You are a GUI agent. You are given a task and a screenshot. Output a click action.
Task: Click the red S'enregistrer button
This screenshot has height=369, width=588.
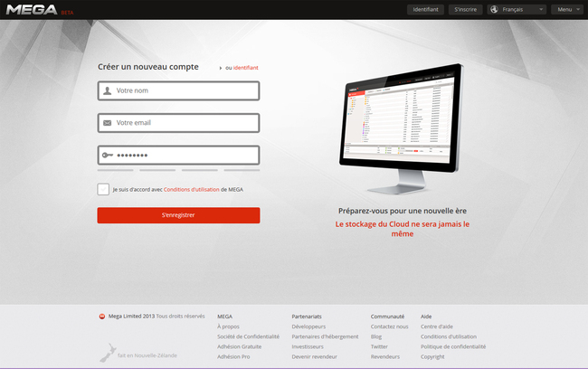tap(178, 215)
